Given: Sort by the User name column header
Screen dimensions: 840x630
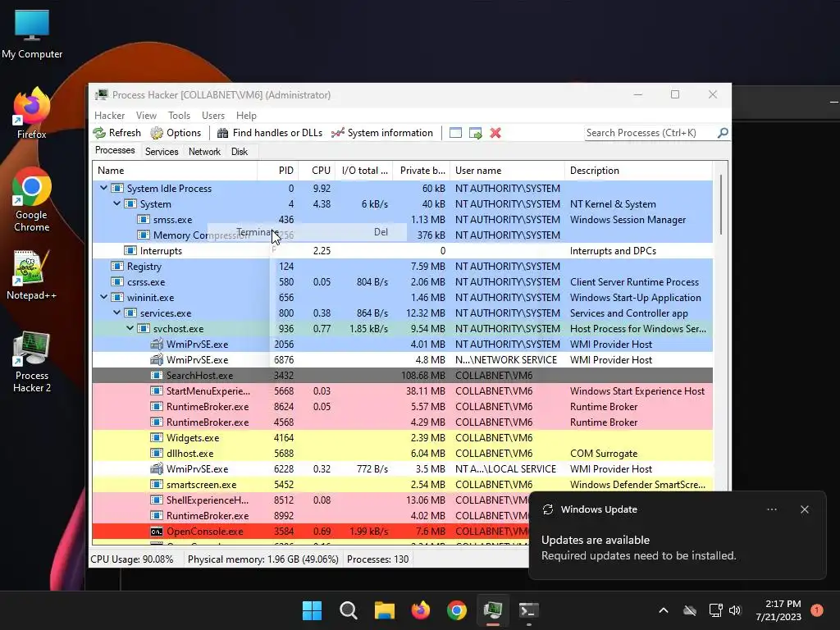Looking at the screenshot, I should tap(507, 171).
